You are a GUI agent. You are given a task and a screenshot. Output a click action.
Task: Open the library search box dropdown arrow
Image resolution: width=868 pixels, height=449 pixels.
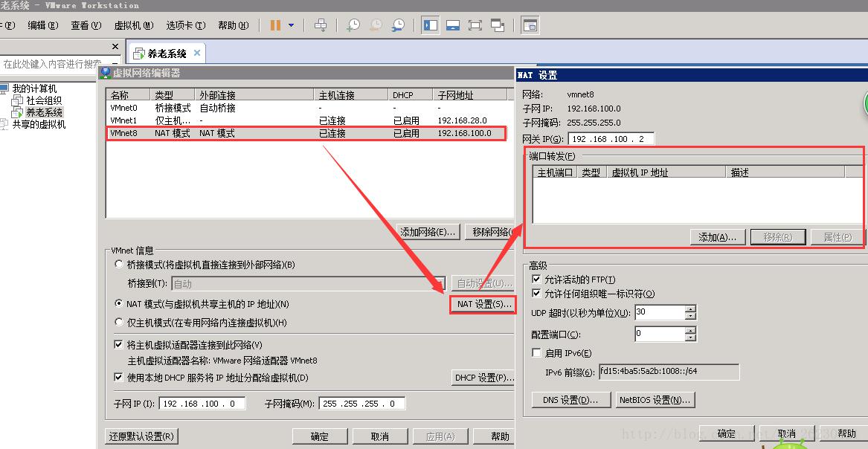[115, 64]
